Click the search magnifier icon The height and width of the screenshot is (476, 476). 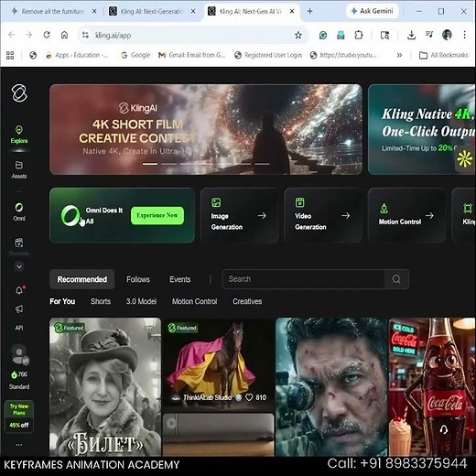396,279
